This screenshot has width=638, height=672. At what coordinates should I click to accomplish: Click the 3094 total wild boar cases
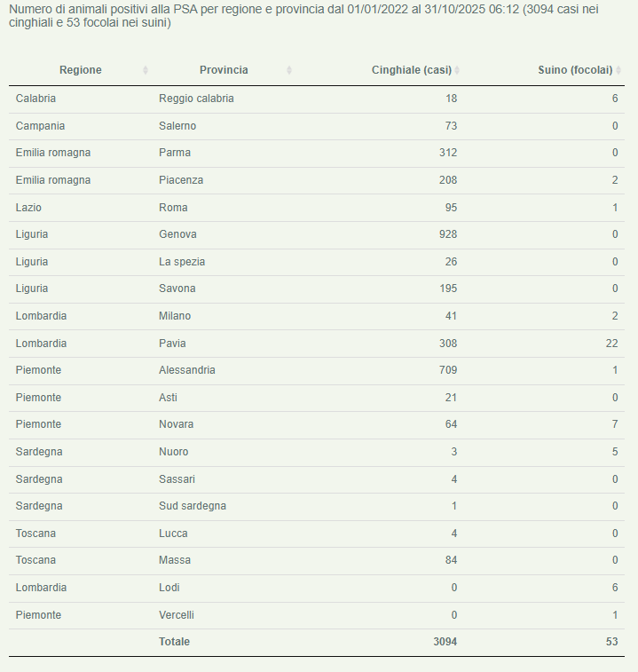[x=445, y=642]
